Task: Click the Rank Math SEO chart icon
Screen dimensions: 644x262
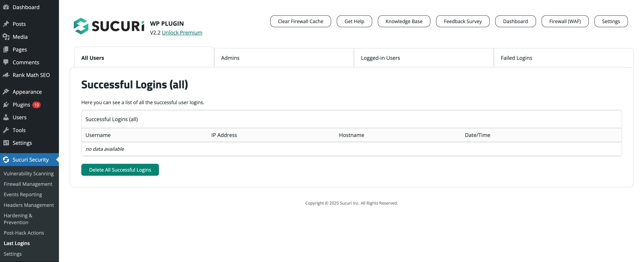Action: coord(6,75)
